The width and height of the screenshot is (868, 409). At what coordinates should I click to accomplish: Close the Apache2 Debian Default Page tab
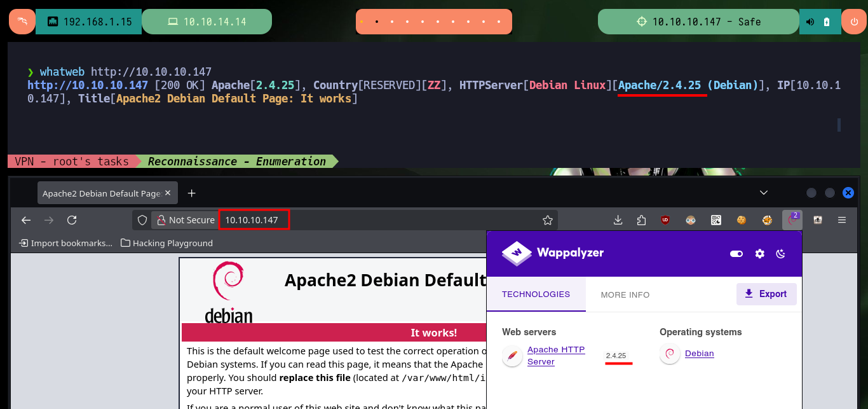click(168, 193)
